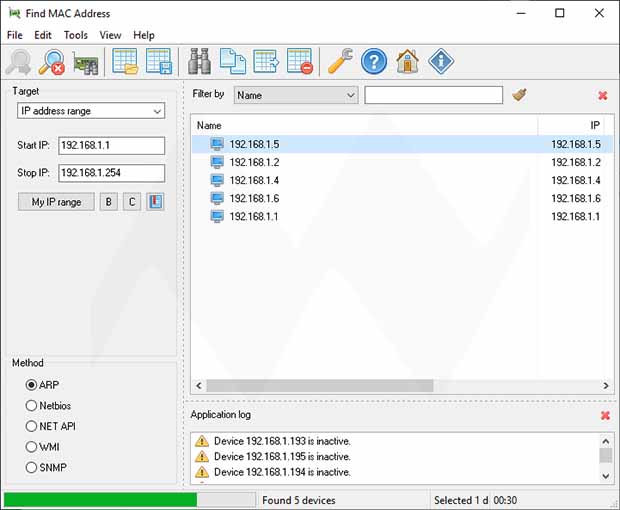The image size is (620, 510).
Task: Open the Tools menu
Action: [76, 35]
